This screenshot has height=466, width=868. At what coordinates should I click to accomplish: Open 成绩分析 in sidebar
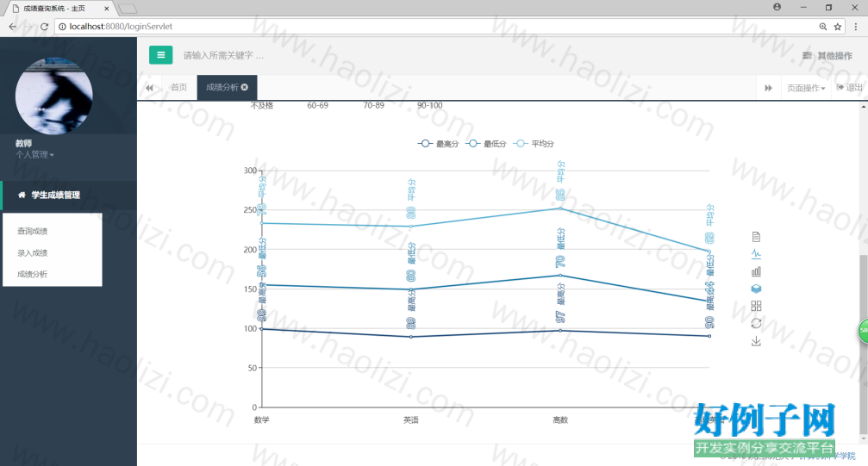click(32, 274)
